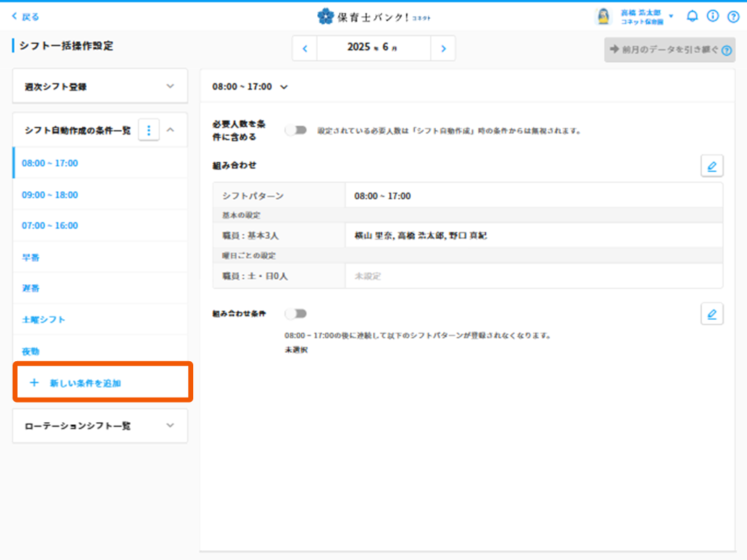The width and height of the screenshot is (747, 560).
Task: Go to next month arrow
Action: (x=443, y=48)
